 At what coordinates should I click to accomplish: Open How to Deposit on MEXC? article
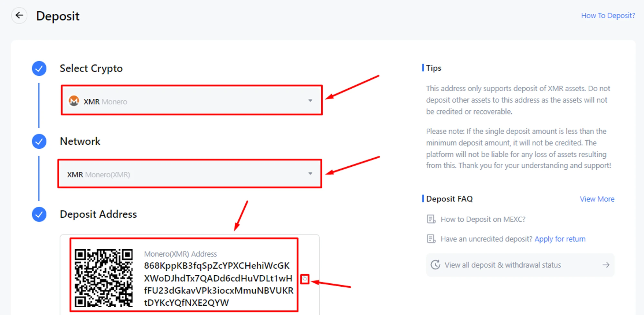point(483,219)
